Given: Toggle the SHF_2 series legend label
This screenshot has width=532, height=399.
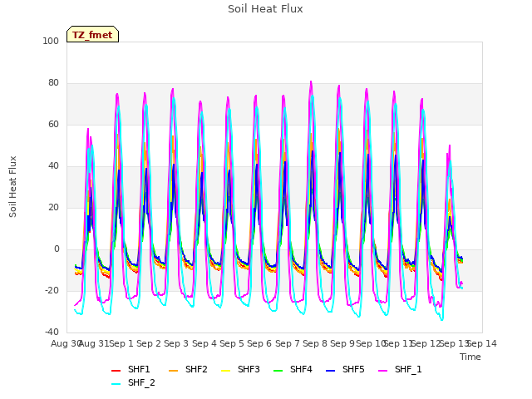Looking at the screenshot, I should (141, 382).
